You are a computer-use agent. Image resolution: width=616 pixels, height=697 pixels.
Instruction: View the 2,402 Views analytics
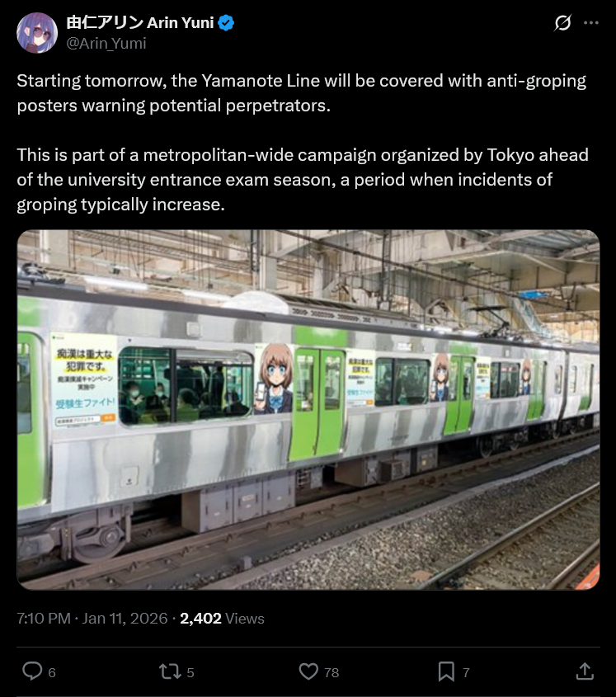(x=222, y=619)
